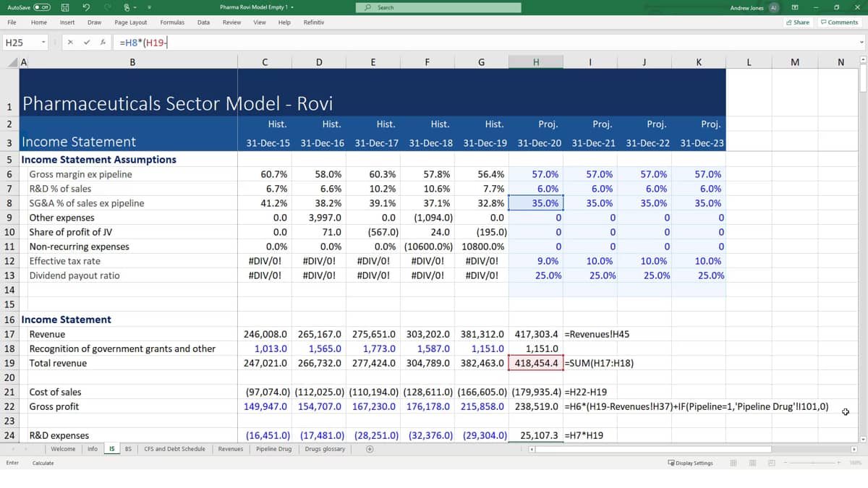Switch to the Pipeline Drug sheet tab
This screenshot has width=868, height=488.
(274, 449)
